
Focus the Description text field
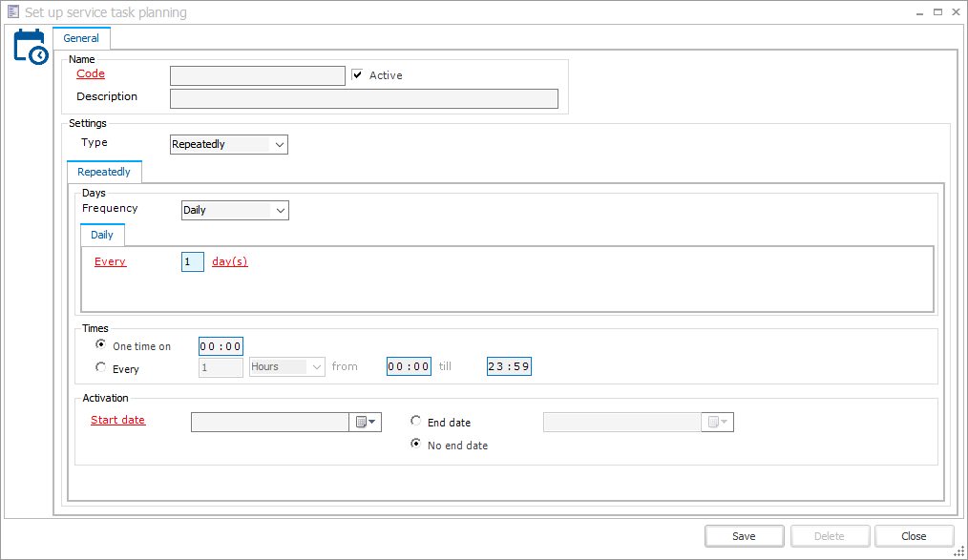tap(364, 98)
